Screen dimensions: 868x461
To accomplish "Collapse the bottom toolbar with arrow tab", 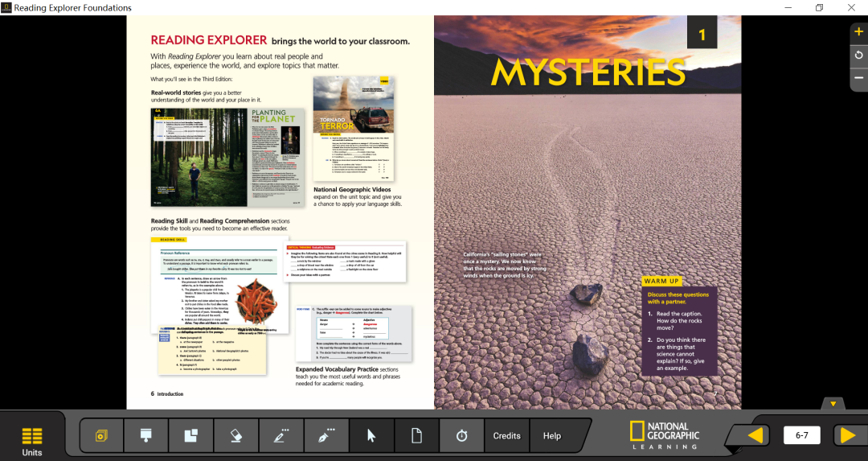I will pyautogui.click(x=833, y=403).
